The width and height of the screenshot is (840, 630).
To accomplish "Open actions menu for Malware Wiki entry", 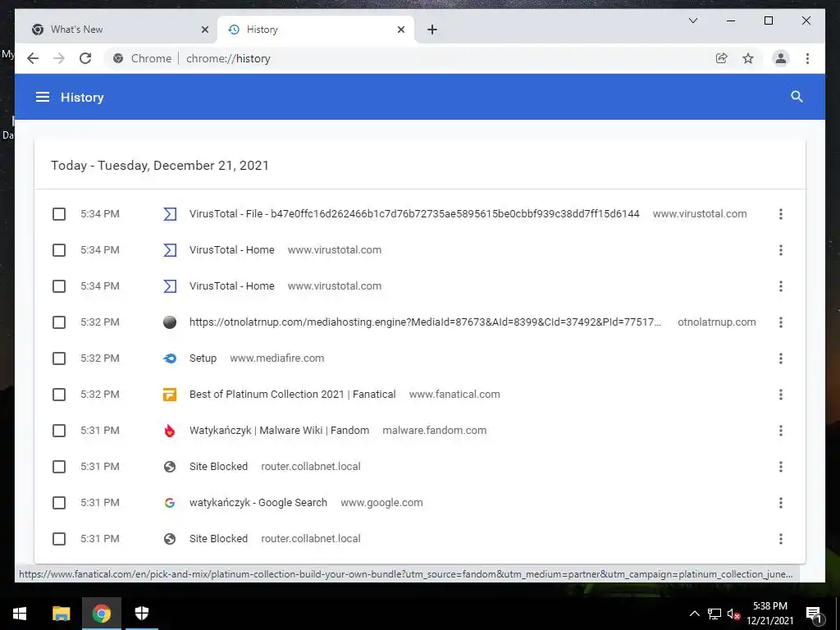I will 781,431.
